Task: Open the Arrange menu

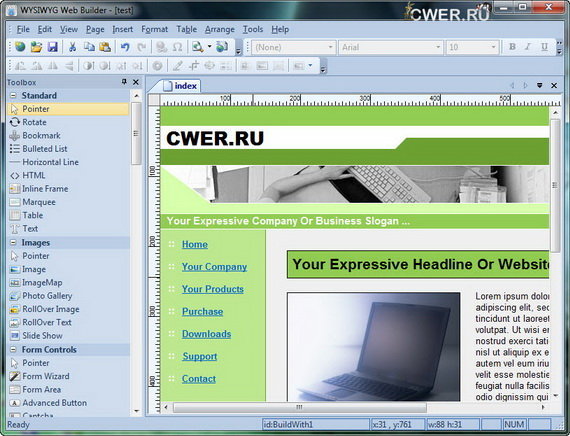Action: tap(220, 29)
